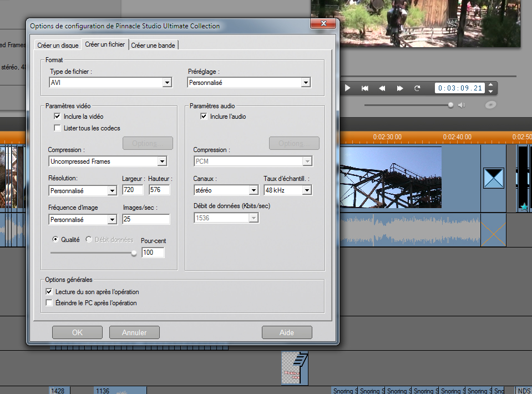The image size is (532, 394).
Task: Select the Créer un fichier tab
Action: (105, 44)
